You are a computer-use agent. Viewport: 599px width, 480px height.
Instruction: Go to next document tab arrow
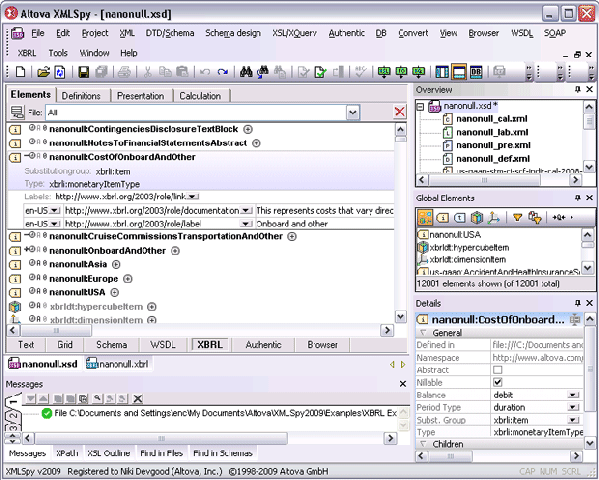403,365
